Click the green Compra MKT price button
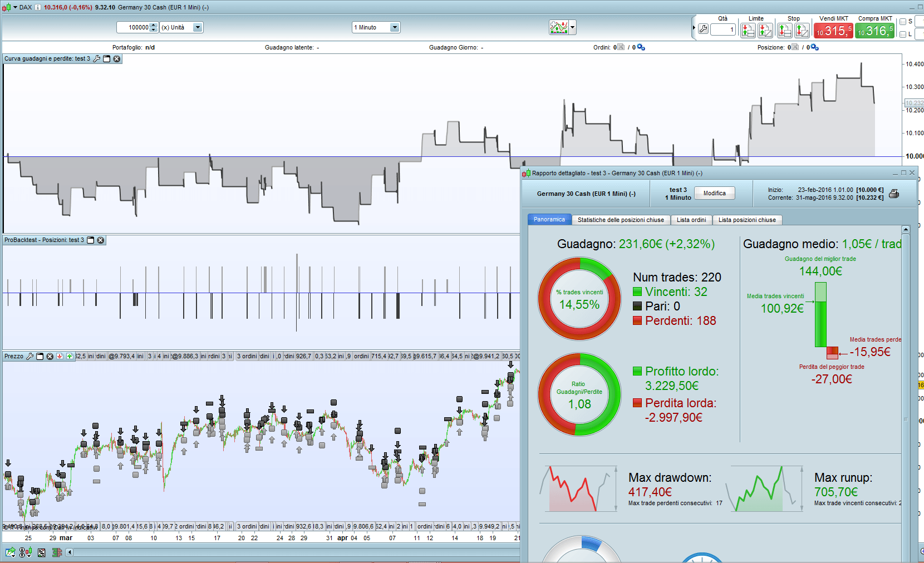The image size is (924, 563). [874, 31]
